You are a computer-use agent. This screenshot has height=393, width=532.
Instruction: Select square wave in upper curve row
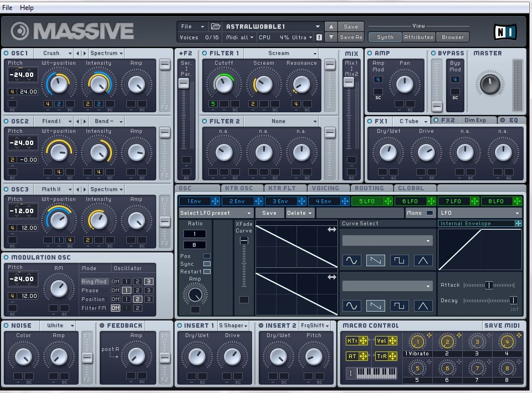[400, 260]
